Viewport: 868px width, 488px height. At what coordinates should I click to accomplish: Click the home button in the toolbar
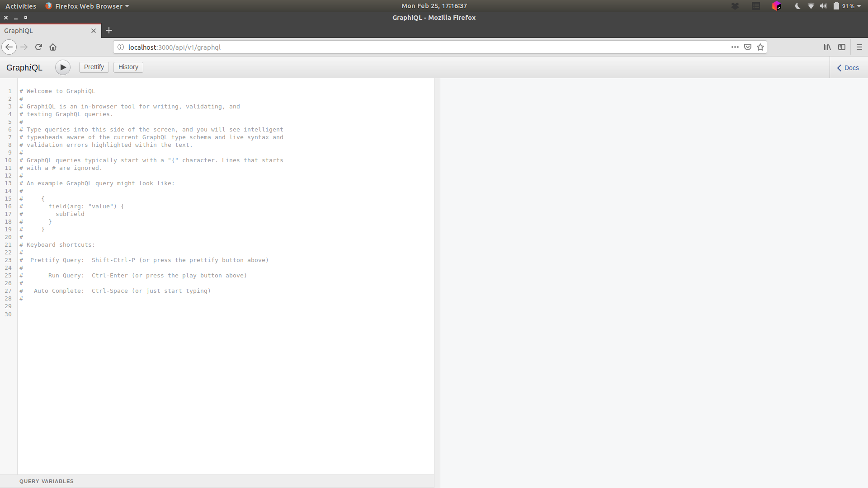pyautogui.click(x=53, y=47)
